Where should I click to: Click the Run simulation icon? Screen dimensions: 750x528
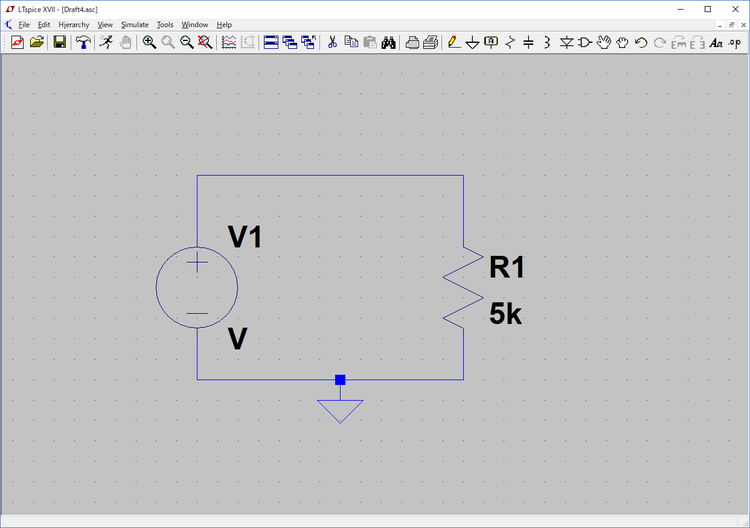coord(106,42)
